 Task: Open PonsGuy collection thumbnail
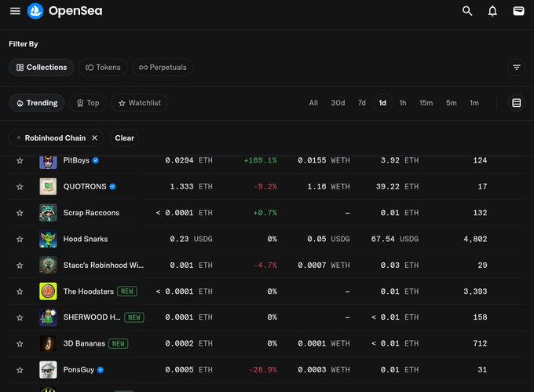click(48, 370)
